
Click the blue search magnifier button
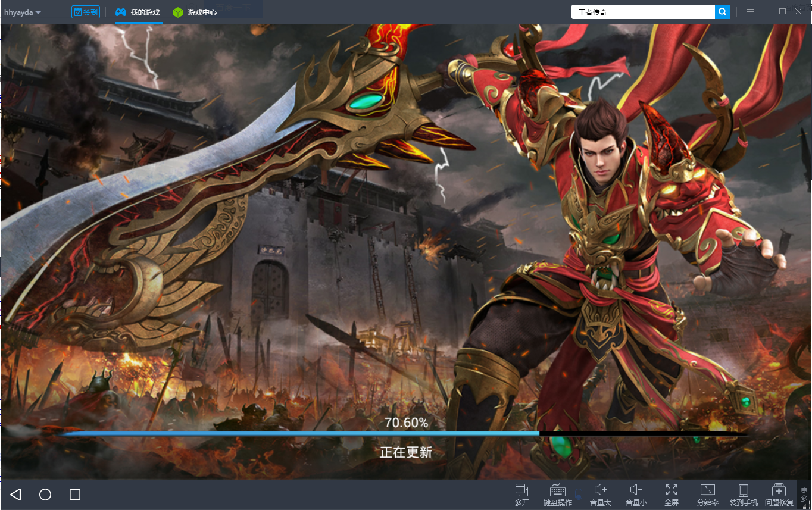coord(723,12)
